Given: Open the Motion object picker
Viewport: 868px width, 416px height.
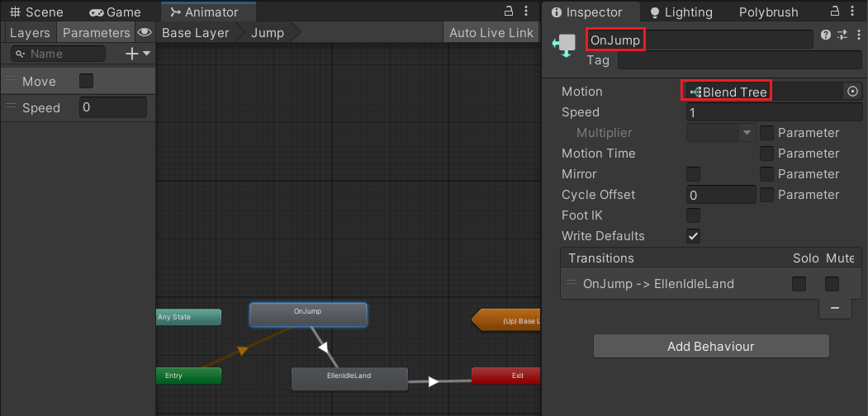Looking at the screenshot, I should [852, 92].
